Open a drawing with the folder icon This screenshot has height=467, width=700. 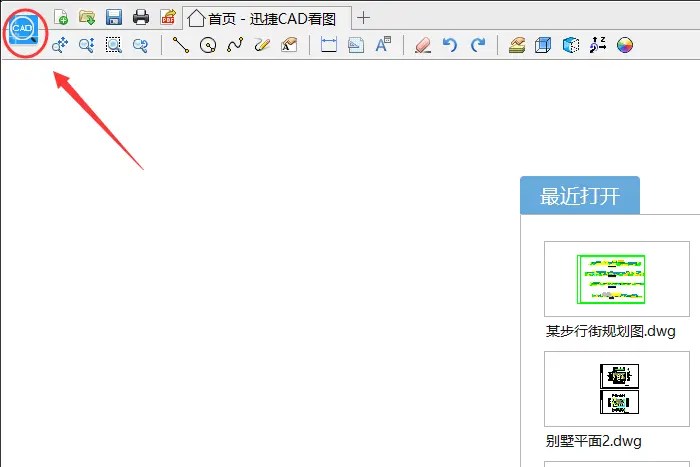click(x=87, y=17)
